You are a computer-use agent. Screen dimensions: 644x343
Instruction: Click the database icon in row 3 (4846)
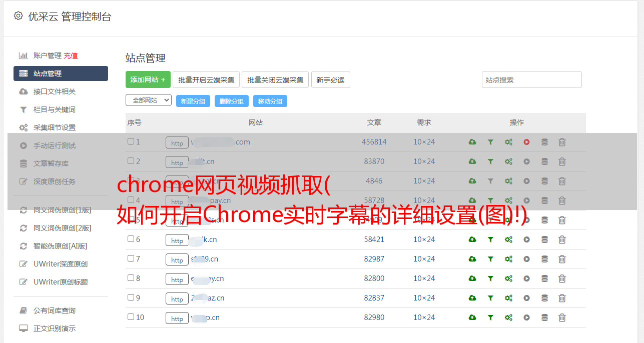[x=544, y=181]
